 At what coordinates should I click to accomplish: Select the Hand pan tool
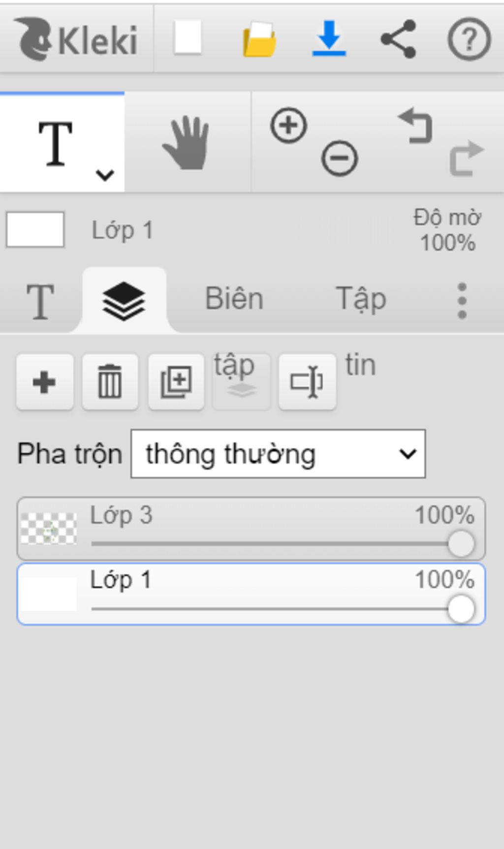(186, 143)
